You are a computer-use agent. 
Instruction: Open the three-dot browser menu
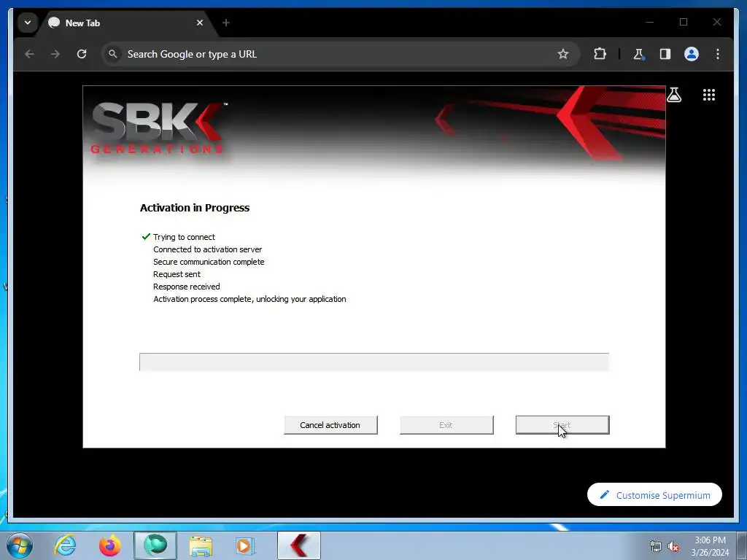[x=718, y=54]
